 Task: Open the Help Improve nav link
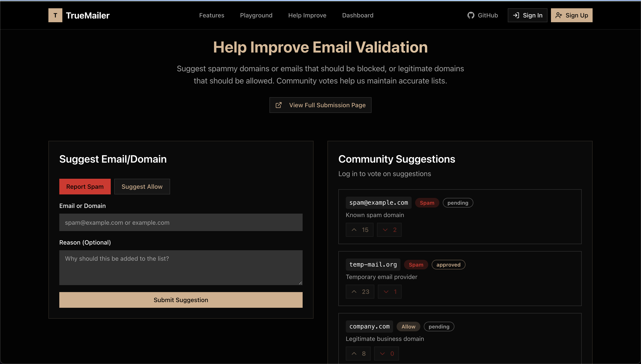[307, 15]
